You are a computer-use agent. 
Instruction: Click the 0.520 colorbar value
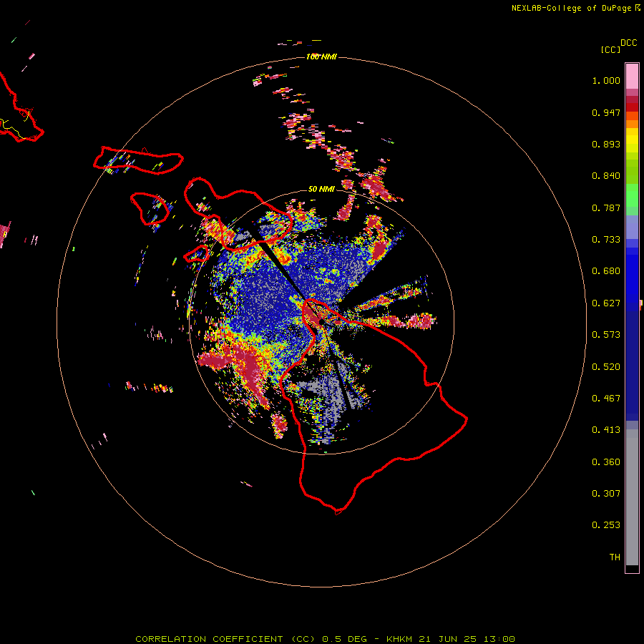pyautogui.click(x=606, y=367)
